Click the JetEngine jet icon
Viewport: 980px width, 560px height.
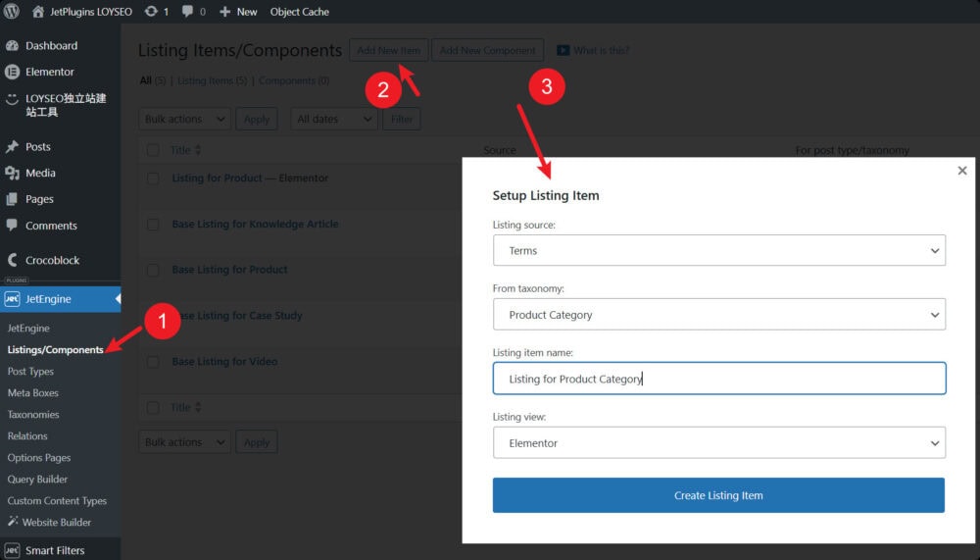tap(12, 299)
